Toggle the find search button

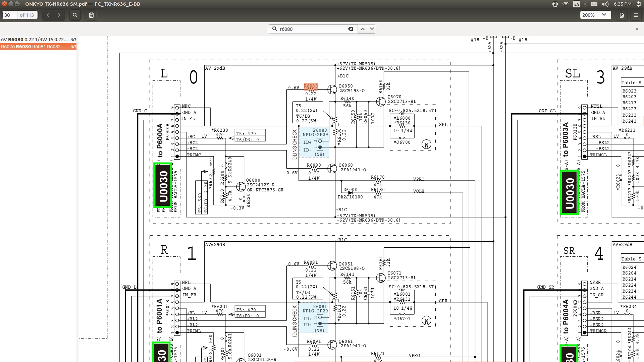[75, 15]
